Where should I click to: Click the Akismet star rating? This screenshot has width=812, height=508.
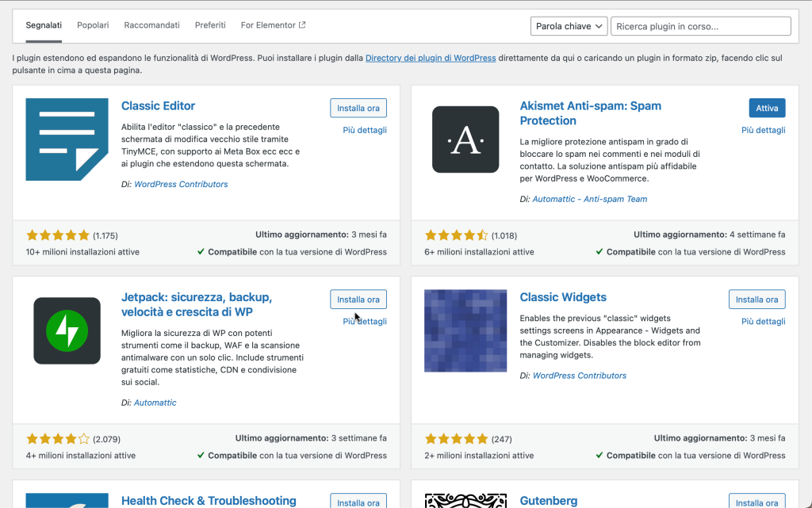point(456,235)
